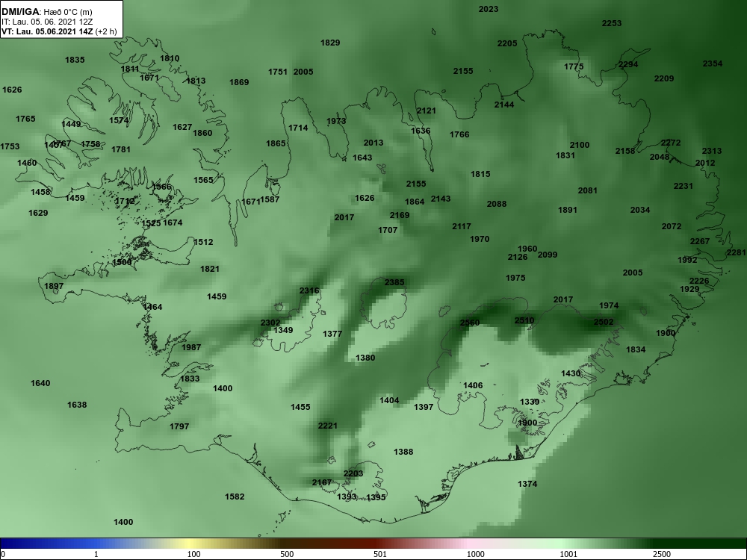Select the IT: Lau. 05. 06. 2021 12Z line

click(46, 22)
